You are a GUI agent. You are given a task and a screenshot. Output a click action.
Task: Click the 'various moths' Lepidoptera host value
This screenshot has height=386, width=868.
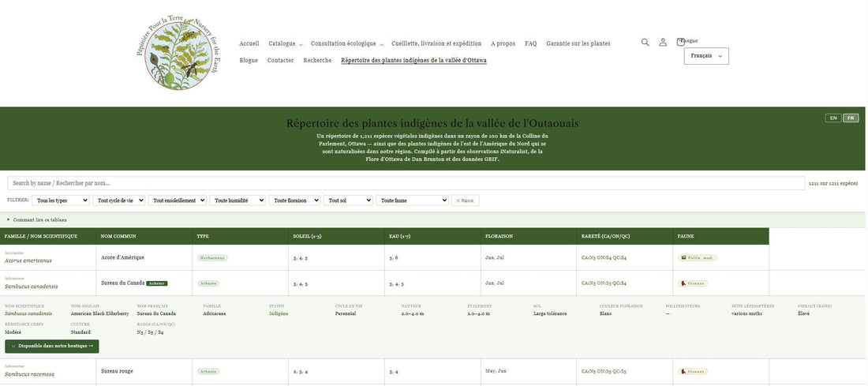(746, 313)
